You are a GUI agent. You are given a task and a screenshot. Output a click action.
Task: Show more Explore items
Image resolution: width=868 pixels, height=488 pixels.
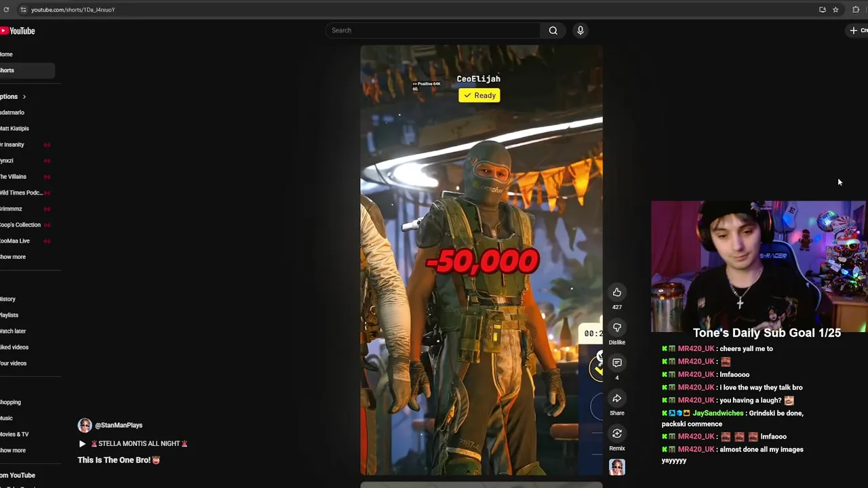pos(13,451)
